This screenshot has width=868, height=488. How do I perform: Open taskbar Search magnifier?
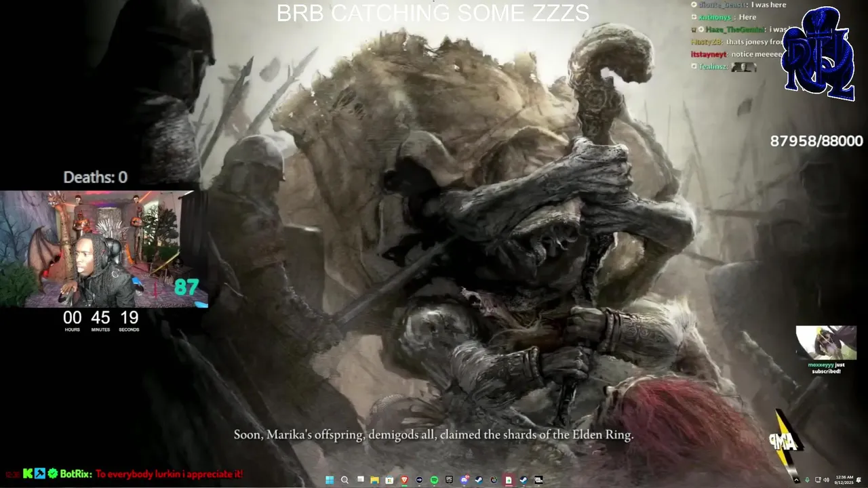point(344,480)
